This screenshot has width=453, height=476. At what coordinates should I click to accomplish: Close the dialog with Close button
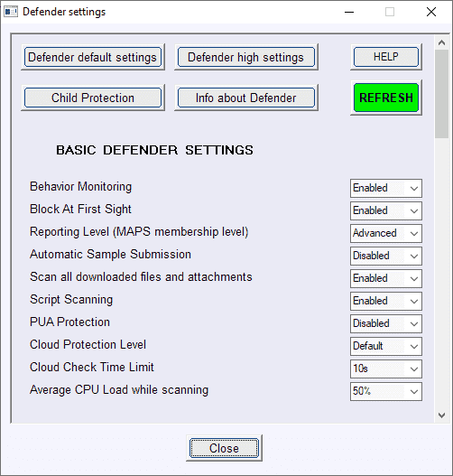click(224, 448)
